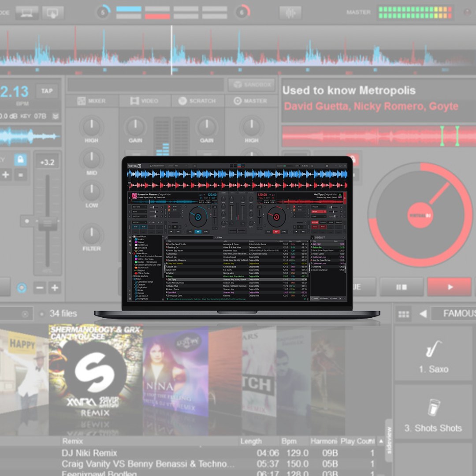
Task: Click the grid view icon above sampler
Action: (x=403, y=314)
